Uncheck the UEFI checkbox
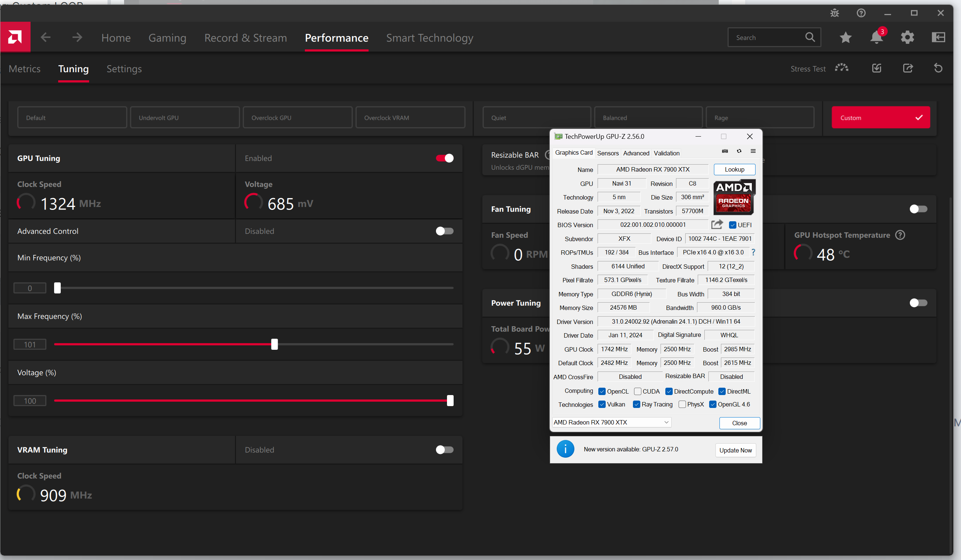 pos(732,225)
